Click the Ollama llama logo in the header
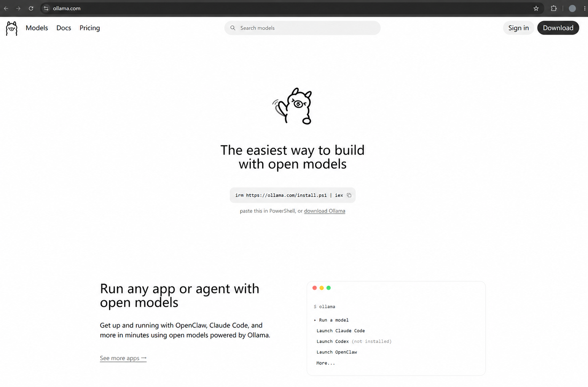Image resolution: width=588 pixels, height=387 pixels. coord(12,28)
